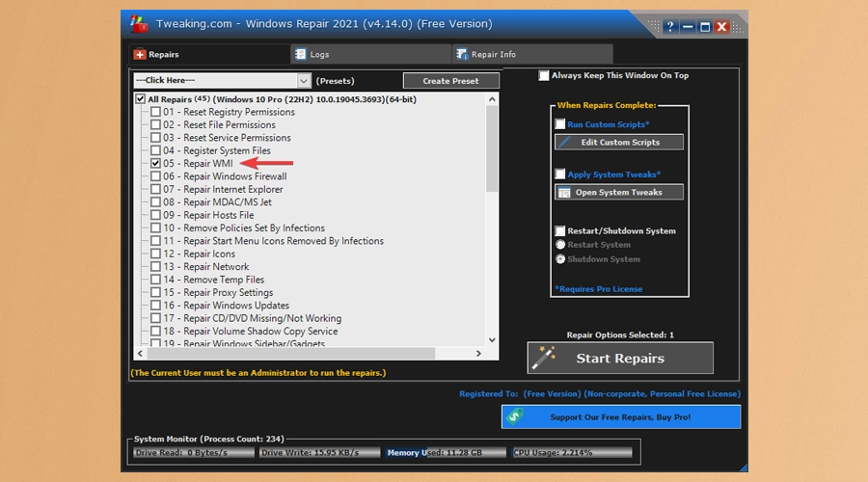This screenshot has height=482, width=868.
Task: Click Open System Tweaks button
Action: (x=619, y=192)
